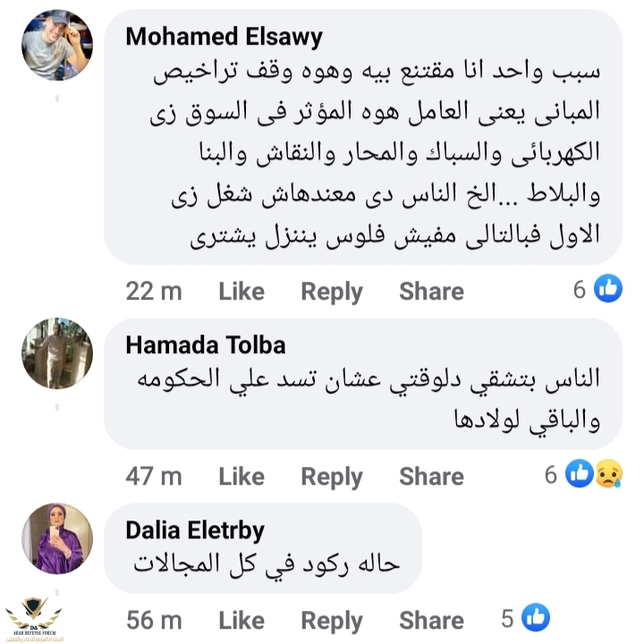Click the Dalia Eletrby name link
Viewport: 644px width, 644px height.
(195, 530)
